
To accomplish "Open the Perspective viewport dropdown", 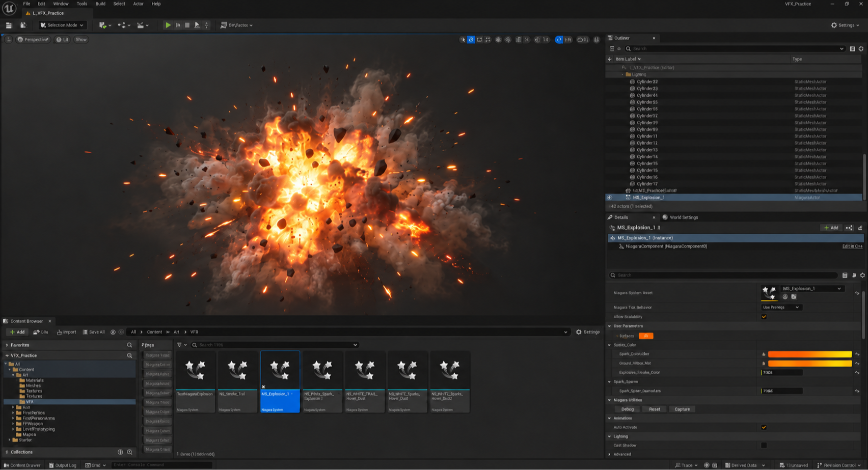I will click(33, 40).
